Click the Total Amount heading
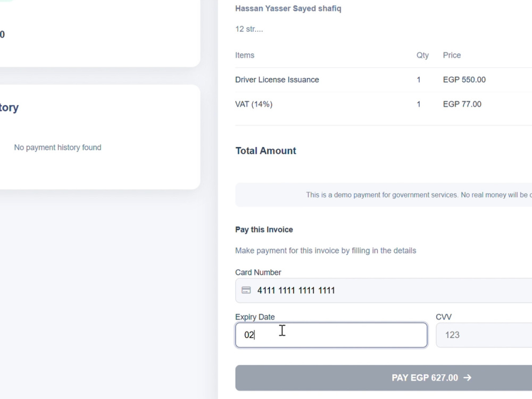Image resolution: width=532 pixels, height=399 pixels. coord(265,151)
